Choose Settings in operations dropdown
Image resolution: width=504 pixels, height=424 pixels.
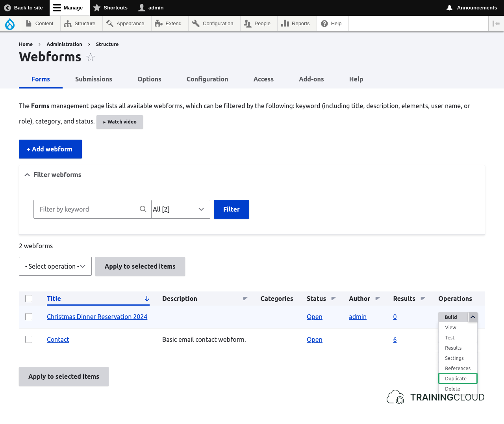(x=458, y=358)
